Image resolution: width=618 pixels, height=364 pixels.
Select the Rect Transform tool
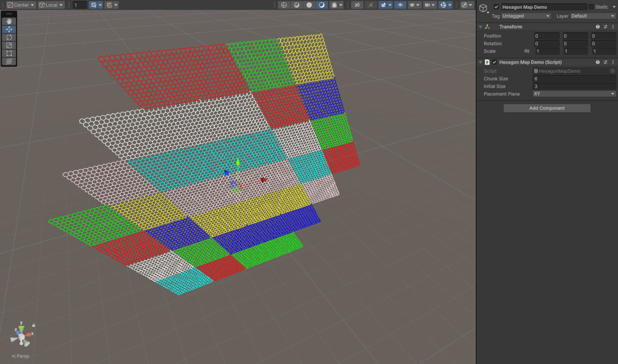point(9,53)
